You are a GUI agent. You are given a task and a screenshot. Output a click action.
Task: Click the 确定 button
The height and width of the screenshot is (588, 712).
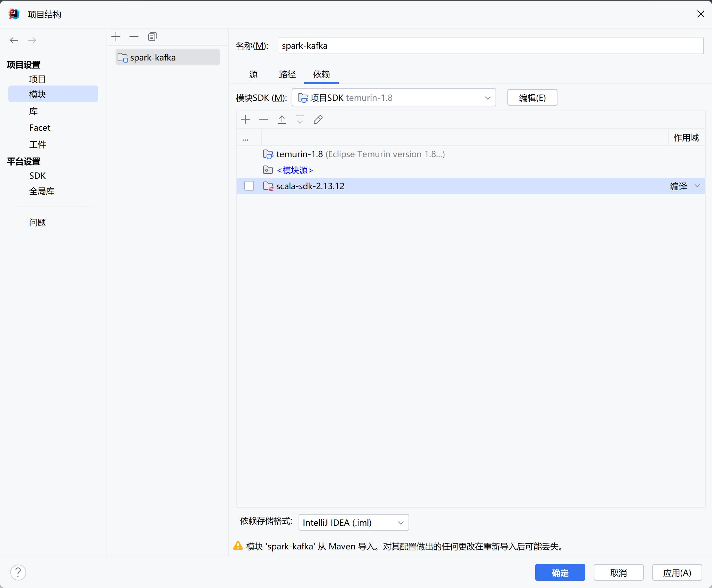coord(560,572)
